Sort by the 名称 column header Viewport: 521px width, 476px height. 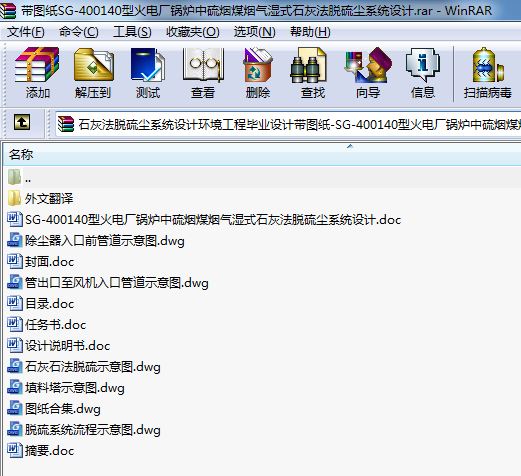[262, 154]
